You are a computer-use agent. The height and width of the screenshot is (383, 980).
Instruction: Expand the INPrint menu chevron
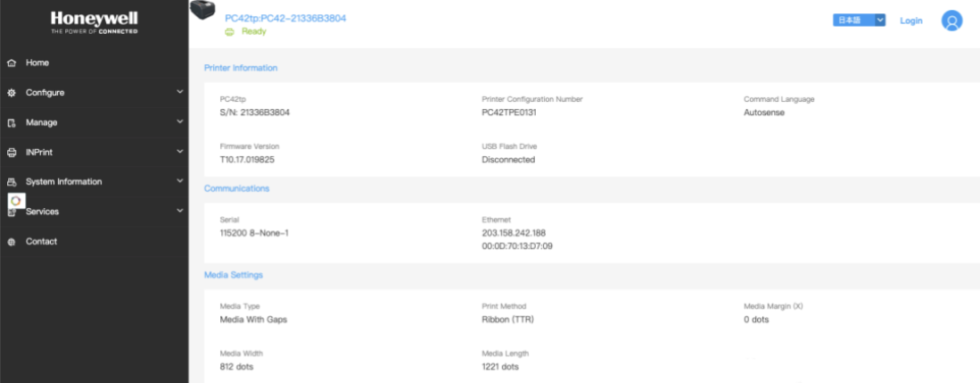[x=180, y=152]
